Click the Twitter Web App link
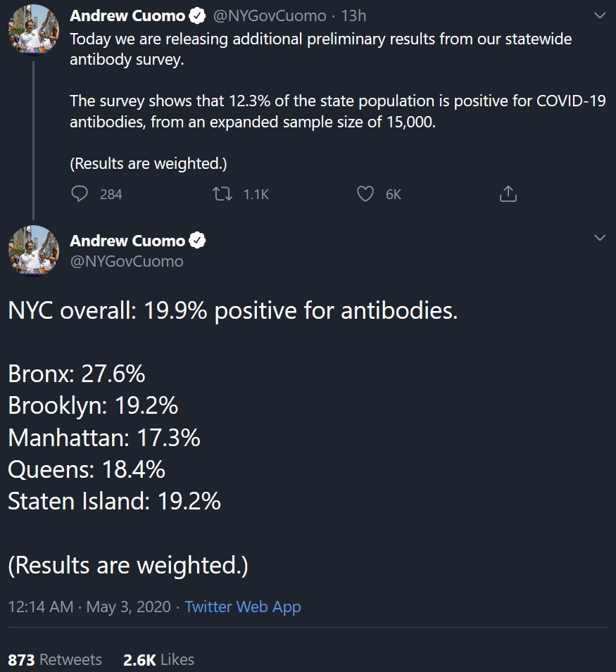This screenshot has width=616, height=672. [x=243, y=607]
